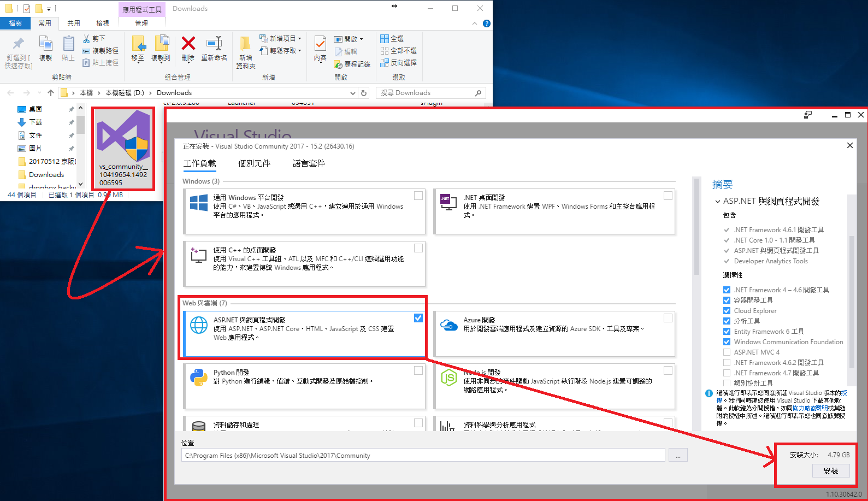The width and height of the screenshot is (868, 501).
Task: Check .NET Framework 4.7 development tools
Action: [727, 373]
